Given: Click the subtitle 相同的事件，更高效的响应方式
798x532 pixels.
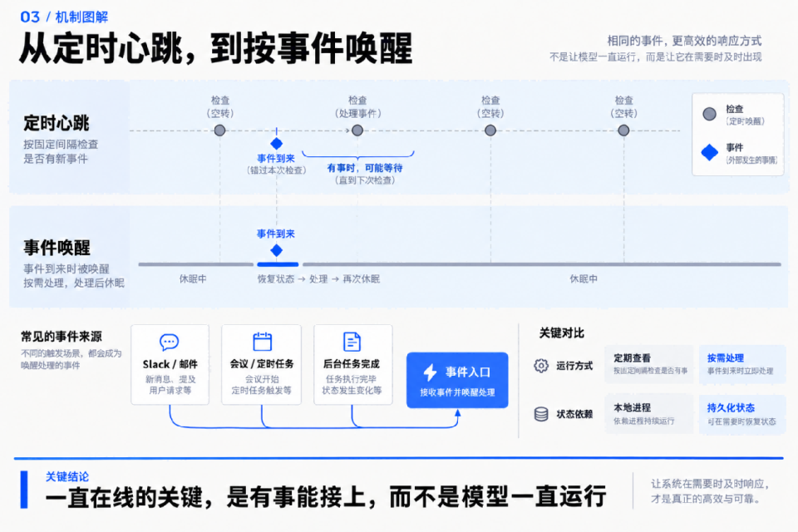Looking at the screenshot, I should (684, 41).
